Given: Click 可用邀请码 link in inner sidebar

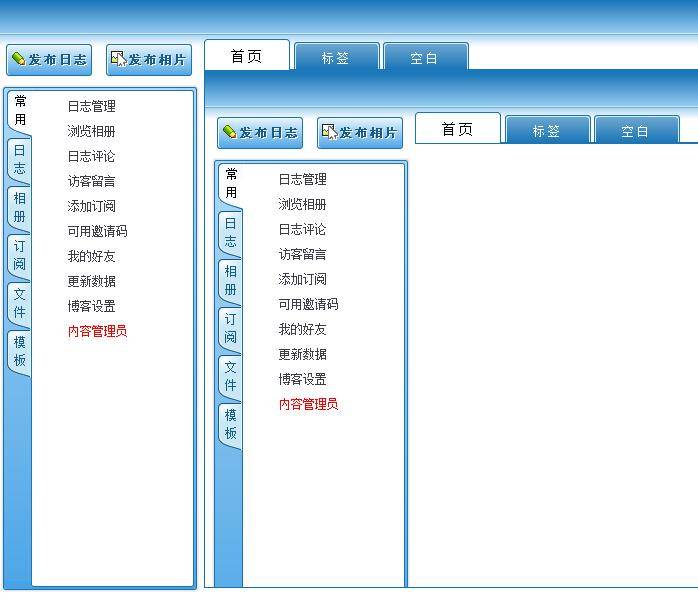Looking at the screenshot, I should coord(308,304).
